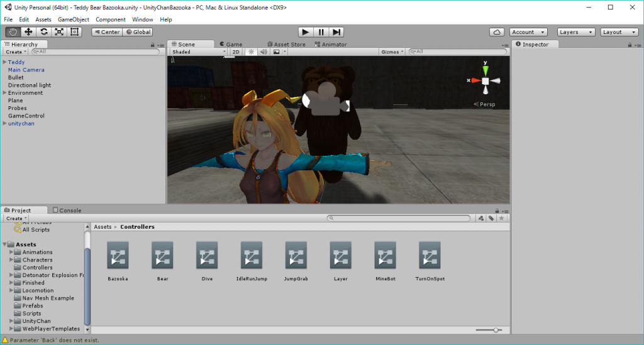This screenshot has height=345, width=644.
Task: Expand the Teddy object in Hierarchy
Action: pyautogui.click(x=4, y=62)
